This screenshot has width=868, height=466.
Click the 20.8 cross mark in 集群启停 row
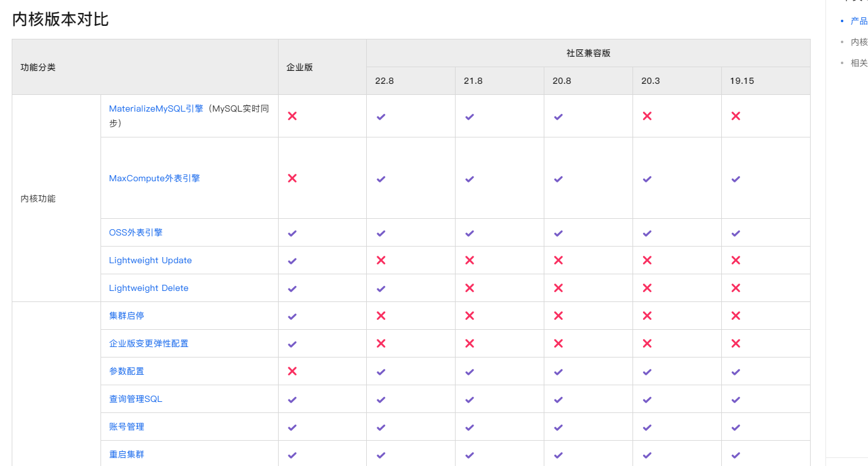click(559, 316)
